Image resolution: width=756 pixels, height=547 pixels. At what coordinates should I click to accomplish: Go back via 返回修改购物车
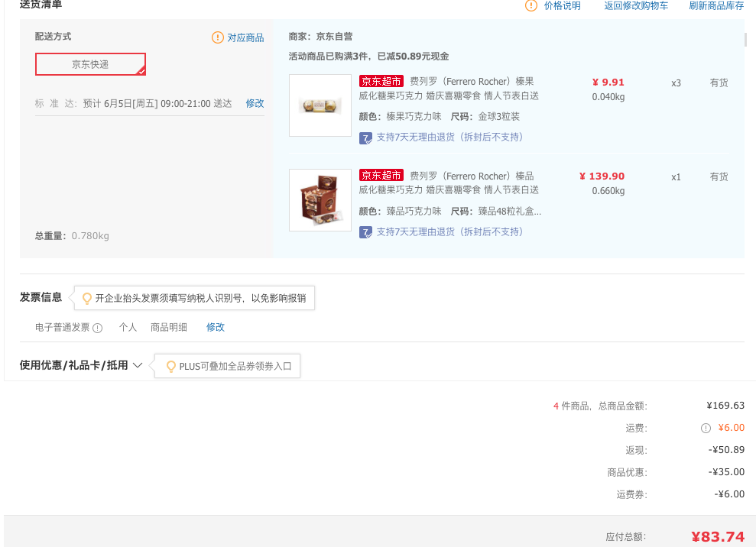[636, 6]
